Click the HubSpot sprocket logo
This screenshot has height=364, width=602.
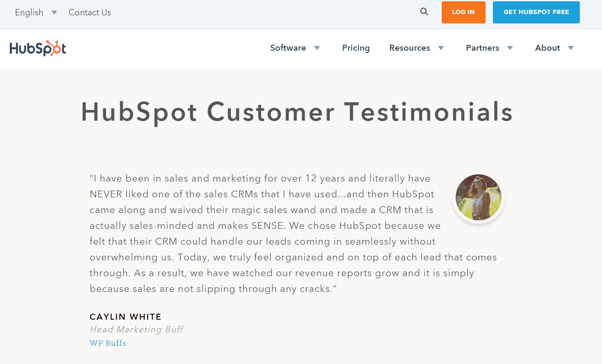point(38,48)
